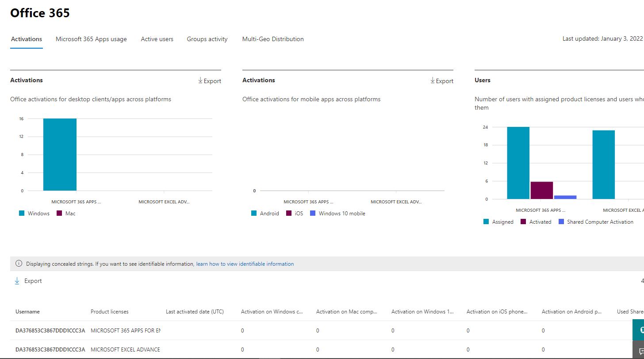
Task: Select the Groups activity tab
Action: pyautogui.click(x=207, y=39)
